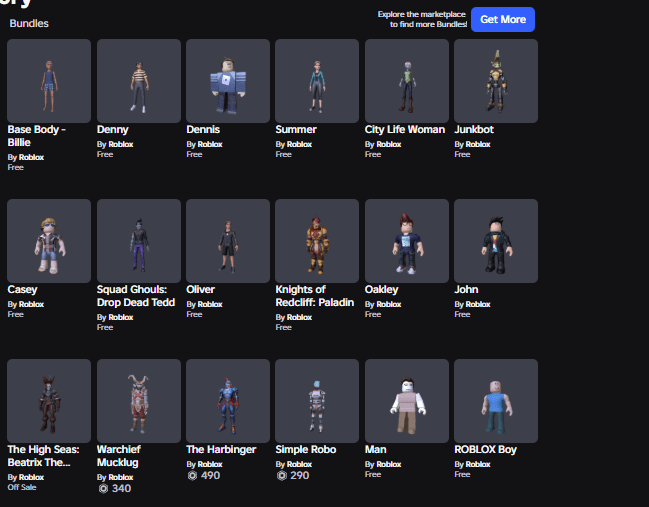
Task: Select the City Life Woman avatar image
Action: click(407, 81)
